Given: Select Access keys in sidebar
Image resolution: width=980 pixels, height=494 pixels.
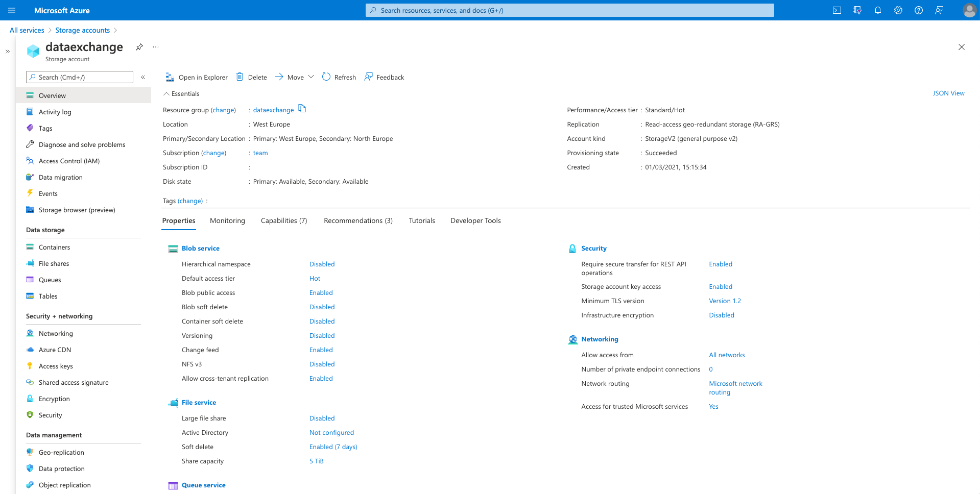Looking at the screenshot, I should click(56, 366).
